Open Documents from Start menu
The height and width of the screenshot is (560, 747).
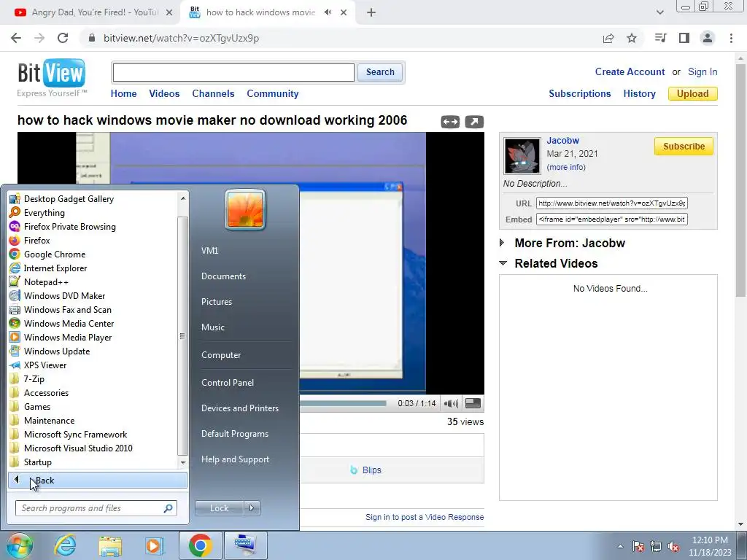pos(223,276)
